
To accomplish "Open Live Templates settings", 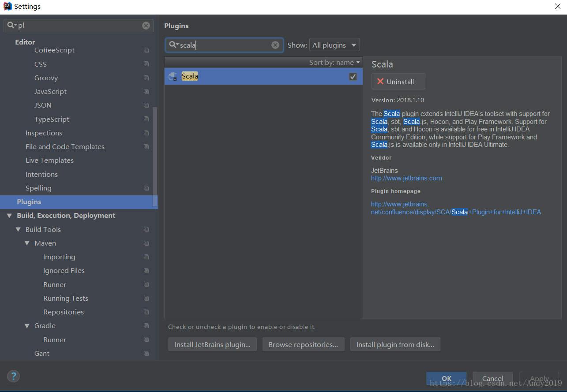I will tap(49, 161).
